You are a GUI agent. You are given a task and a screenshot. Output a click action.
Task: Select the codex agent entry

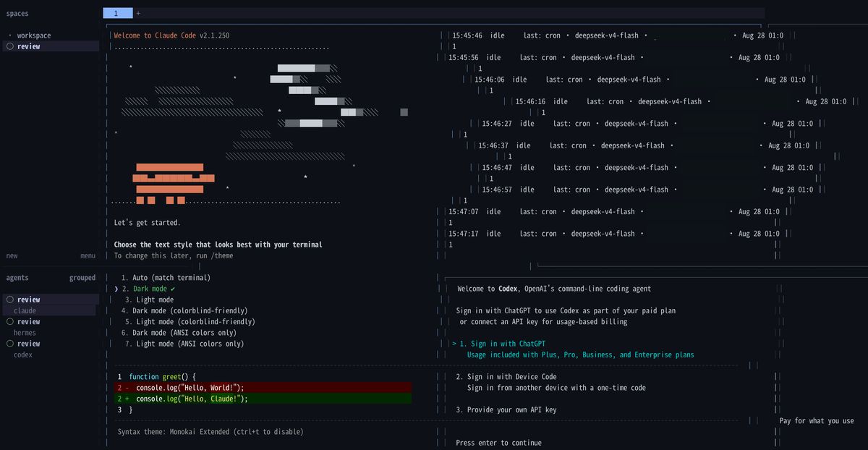(x=23, y=355)
